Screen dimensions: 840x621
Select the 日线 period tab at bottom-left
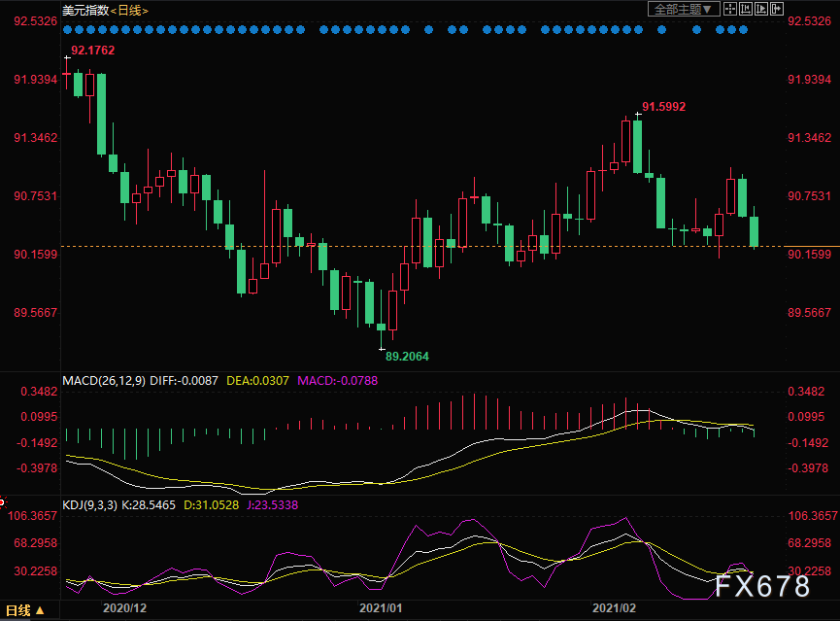point(24,610)
